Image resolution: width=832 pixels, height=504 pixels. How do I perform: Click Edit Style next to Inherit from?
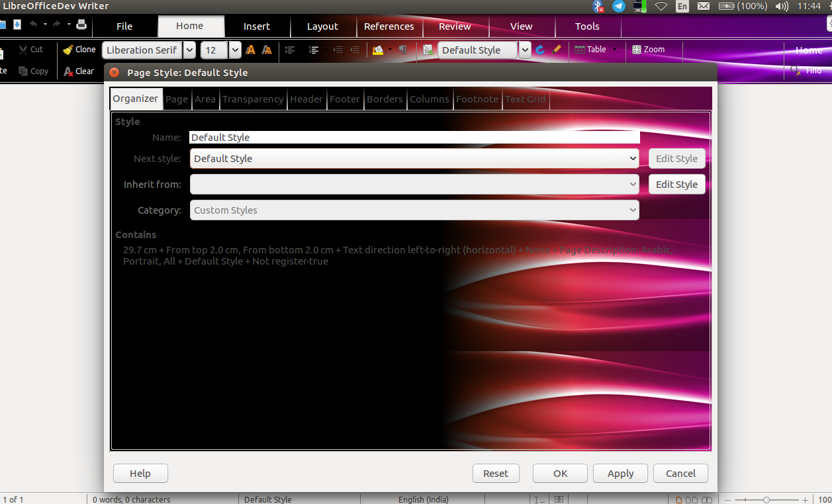pos(676,185)
